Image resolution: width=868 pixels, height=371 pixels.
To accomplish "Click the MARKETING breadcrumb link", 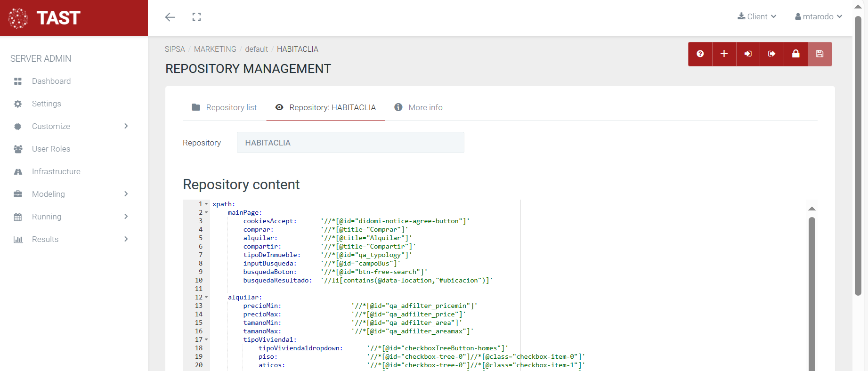I will point(215,49).
